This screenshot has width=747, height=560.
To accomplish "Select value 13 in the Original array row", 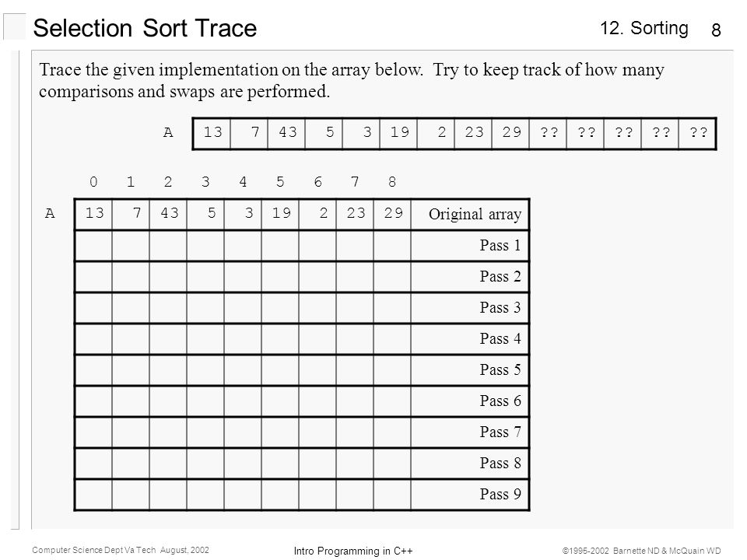I will (93, 215).
